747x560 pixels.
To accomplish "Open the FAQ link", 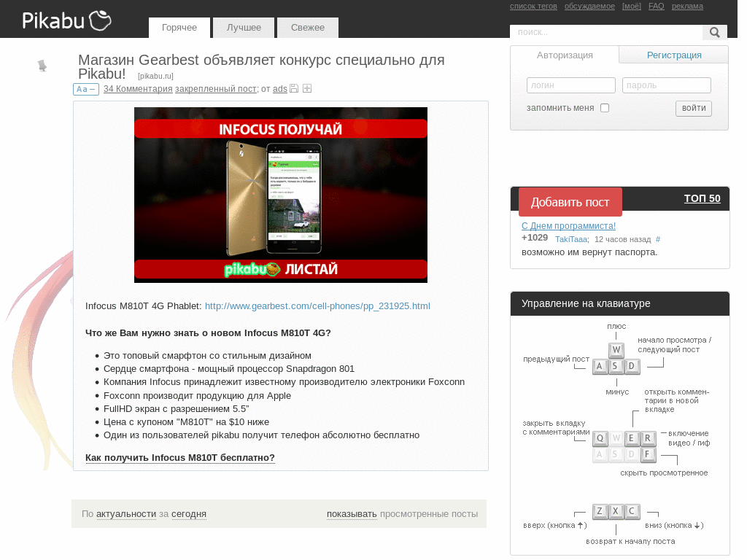I will click(x=656, y=6).
